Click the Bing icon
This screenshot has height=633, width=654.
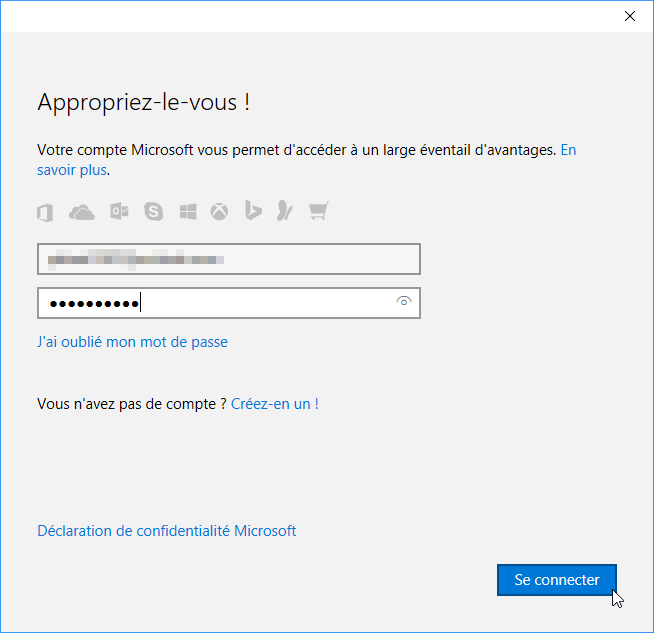pyautogui.click(x=253, y=210)
